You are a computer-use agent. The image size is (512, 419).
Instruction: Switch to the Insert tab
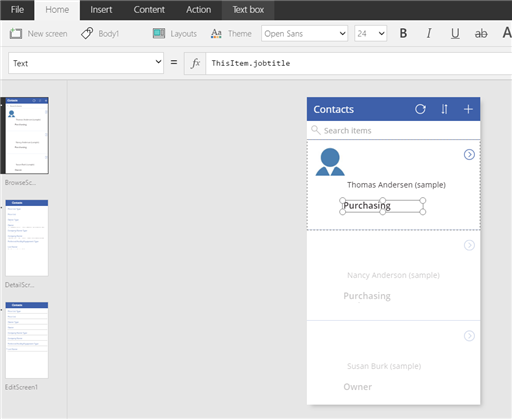click(x=101, y=10)
